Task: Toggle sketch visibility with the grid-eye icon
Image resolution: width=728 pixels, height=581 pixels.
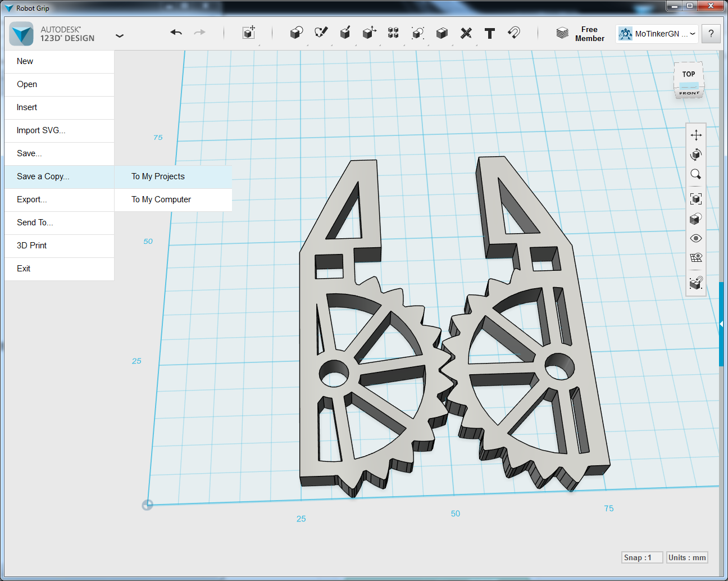Action: click(x=695, y=258)
